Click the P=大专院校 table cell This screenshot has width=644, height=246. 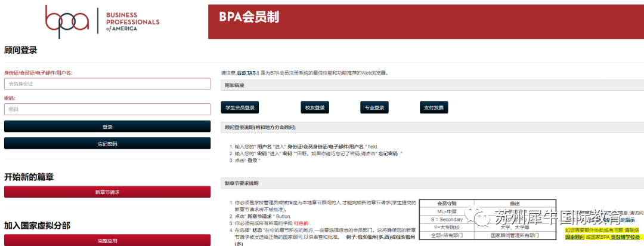[447, 227]
